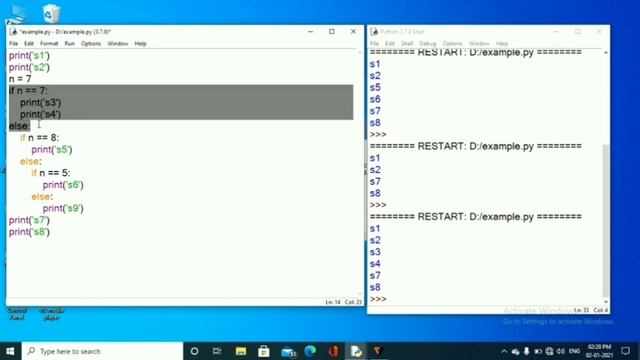This screenshot has width=640, height=360.
Task: Click the orange app icon on taskbar
Action: (378, 351)
